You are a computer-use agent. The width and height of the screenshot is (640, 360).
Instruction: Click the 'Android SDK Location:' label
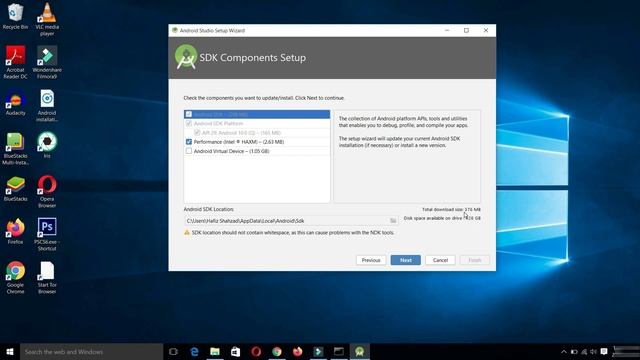209,209
